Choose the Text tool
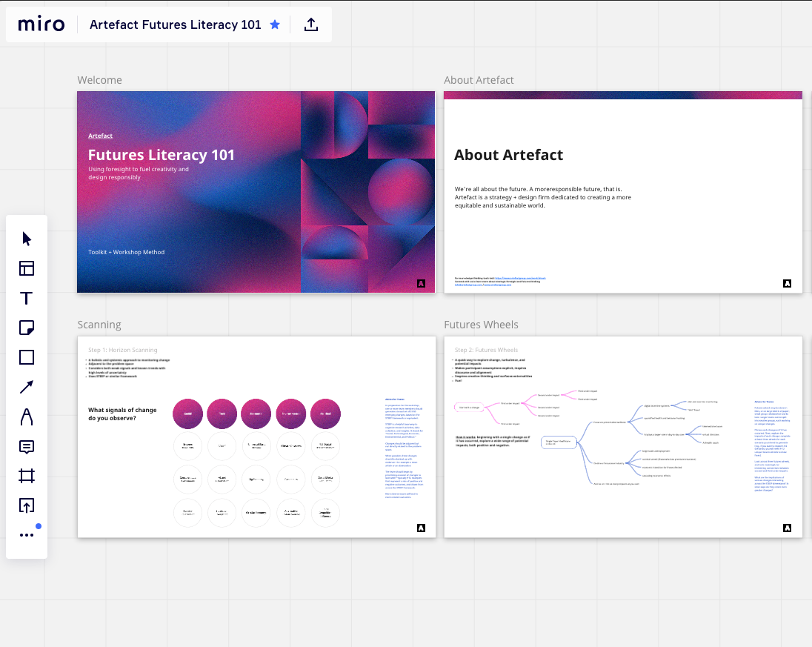This screenshot has height=647, width=812. click(x=27, y=299)
